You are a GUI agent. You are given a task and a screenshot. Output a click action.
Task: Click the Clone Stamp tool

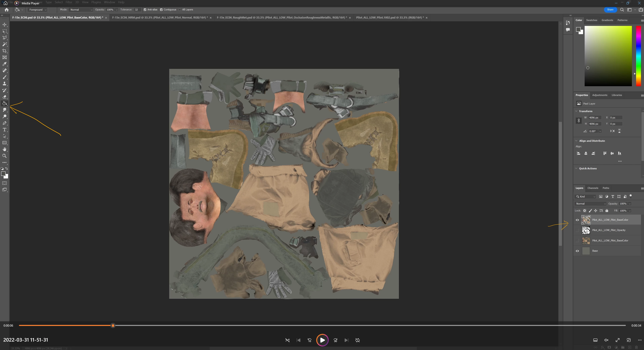point(5,84)
